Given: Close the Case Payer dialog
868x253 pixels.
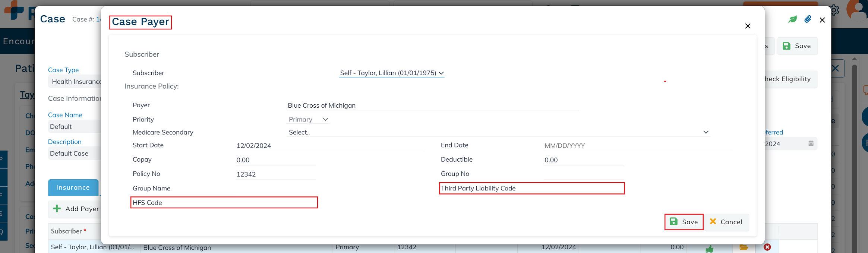Looking at the screenshot, I should click(747, 26).
